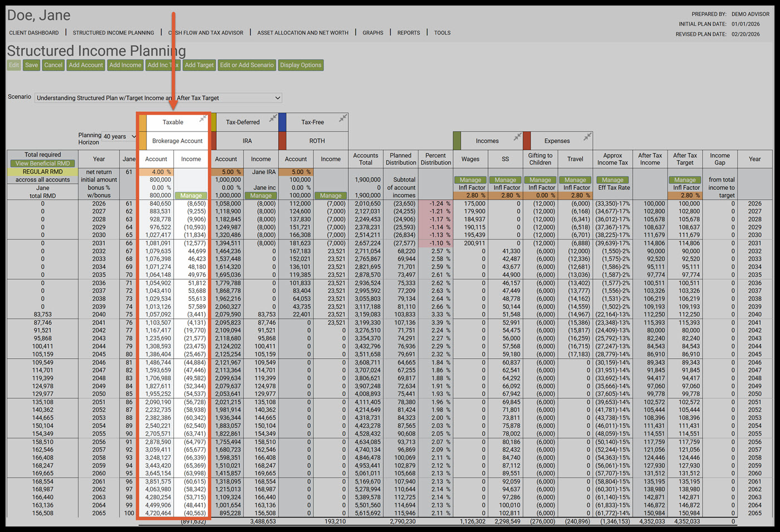The width and height of the screenshot is (780, 532).
Task: Click the Planned Distribution column header
Action: coord(401,159)
